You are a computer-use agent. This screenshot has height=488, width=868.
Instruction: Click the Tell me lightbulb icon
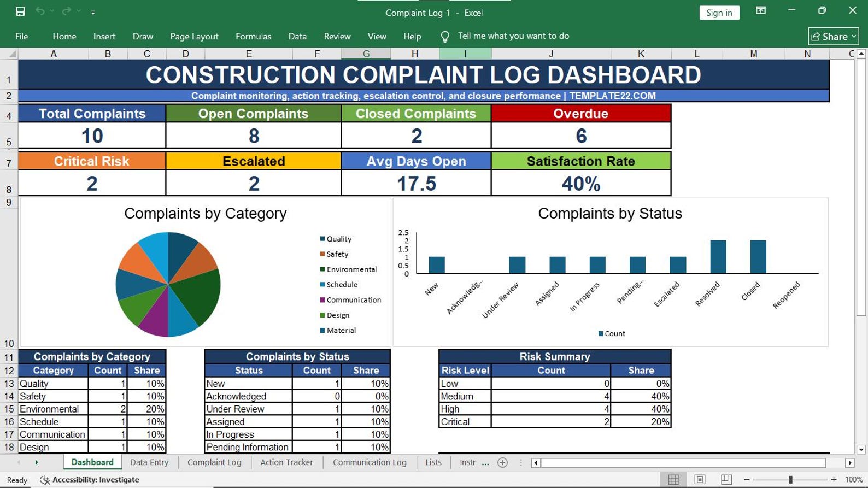[445, 37]
